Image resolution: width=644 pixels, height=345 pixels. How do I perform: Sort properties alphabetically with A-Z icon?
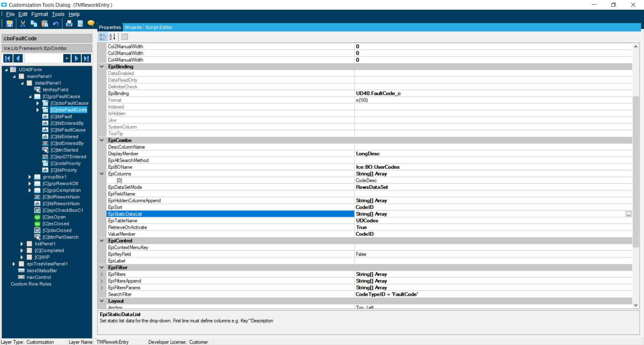click(112, 37)
